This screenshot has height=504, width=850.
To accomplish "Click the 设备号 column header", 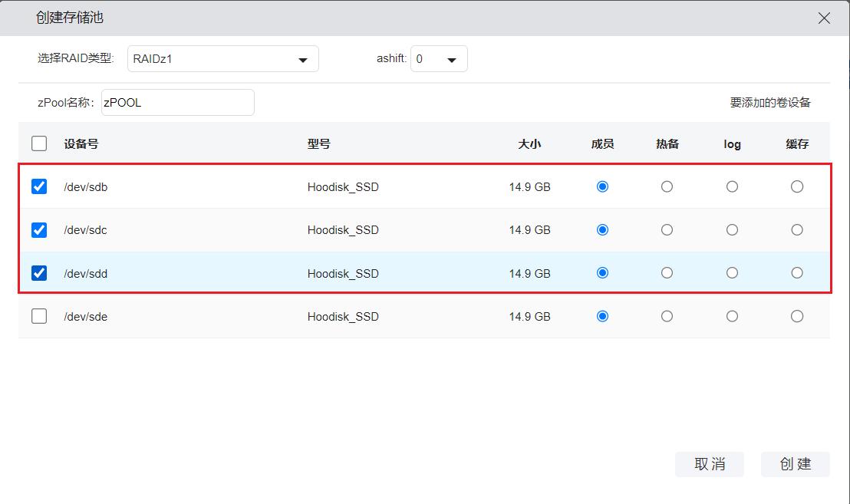I will click(x=81, y=143).
